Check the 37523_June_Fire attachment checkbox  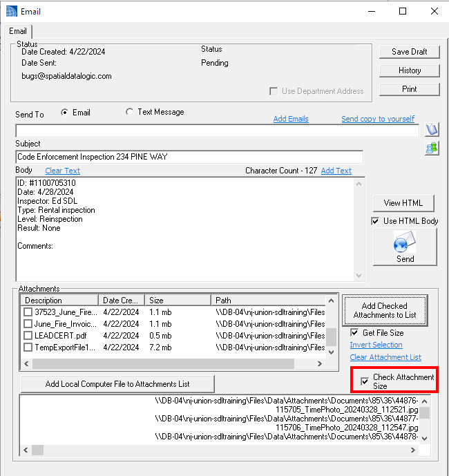point(28,312)
